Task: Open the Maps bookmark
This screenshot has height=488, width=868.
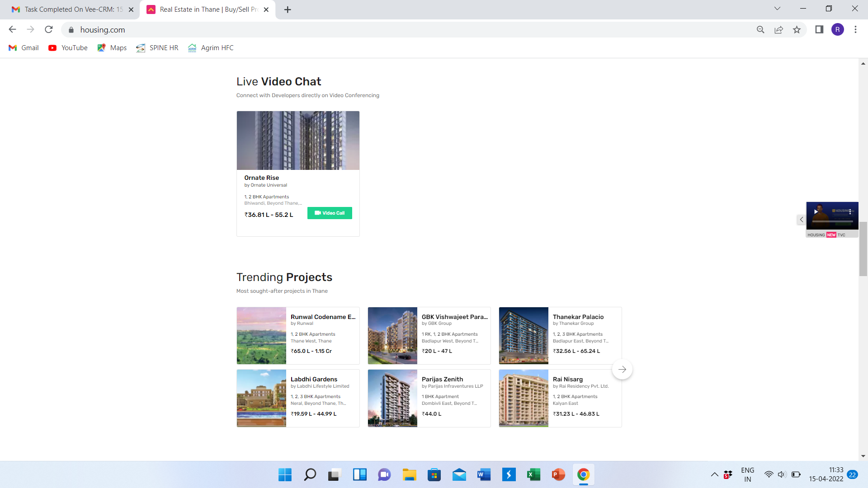Action: (112, 48)
